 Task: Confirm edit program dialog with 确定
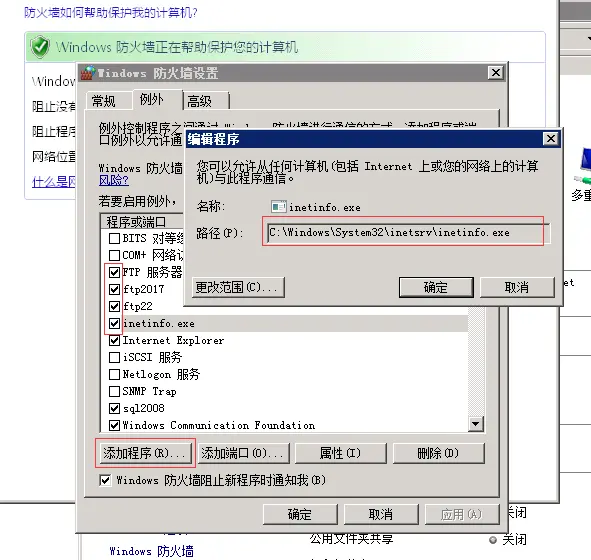[436, 288]
